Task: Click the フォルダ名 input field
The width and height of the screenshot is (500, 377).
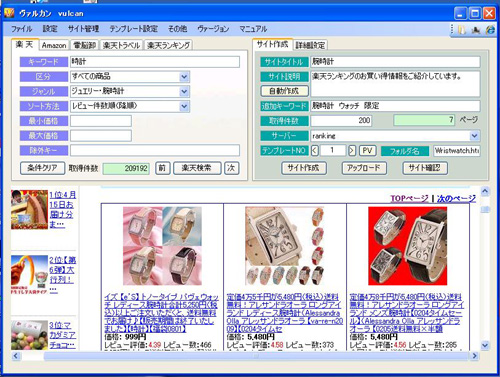Action: [x=457, y=151]
